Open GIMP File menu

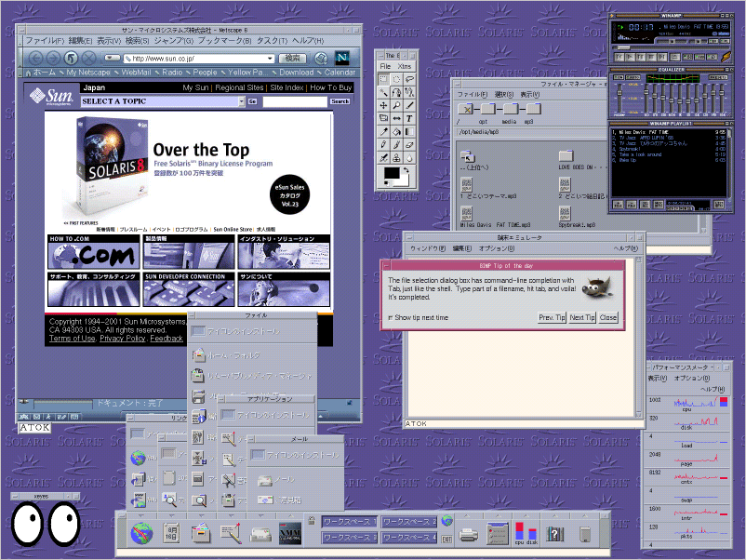pos(385,66)
